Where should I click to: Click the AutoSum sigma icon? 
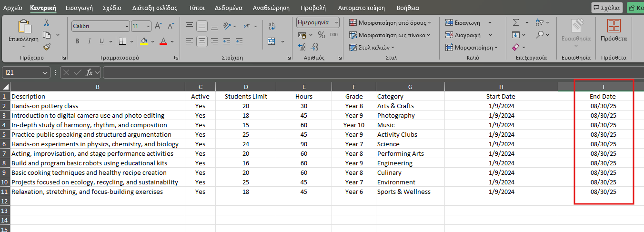(516, 22)
